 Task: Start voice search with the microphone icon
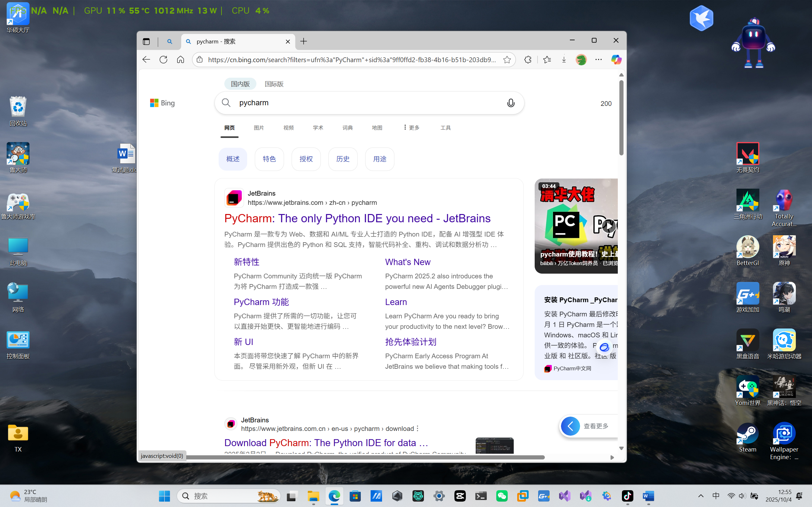[x=510, y=103]
